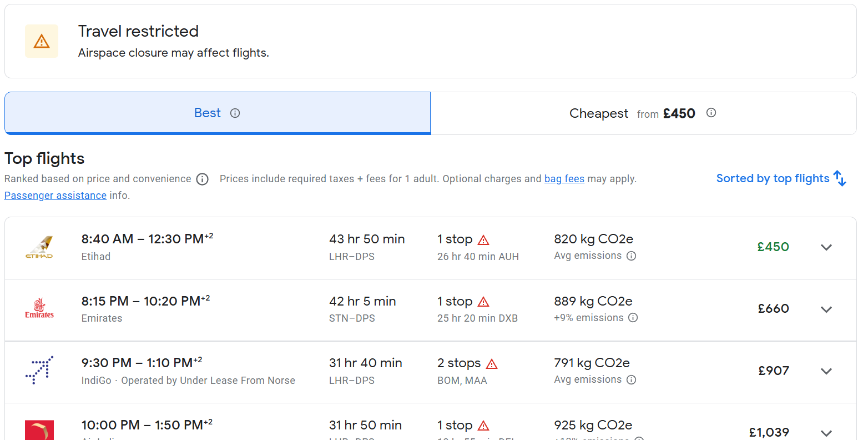Open the Passenger assistance link
Image resolution: width=868 pixels, height=440 pixels.
pyautogui.click(x=55, y=196)
